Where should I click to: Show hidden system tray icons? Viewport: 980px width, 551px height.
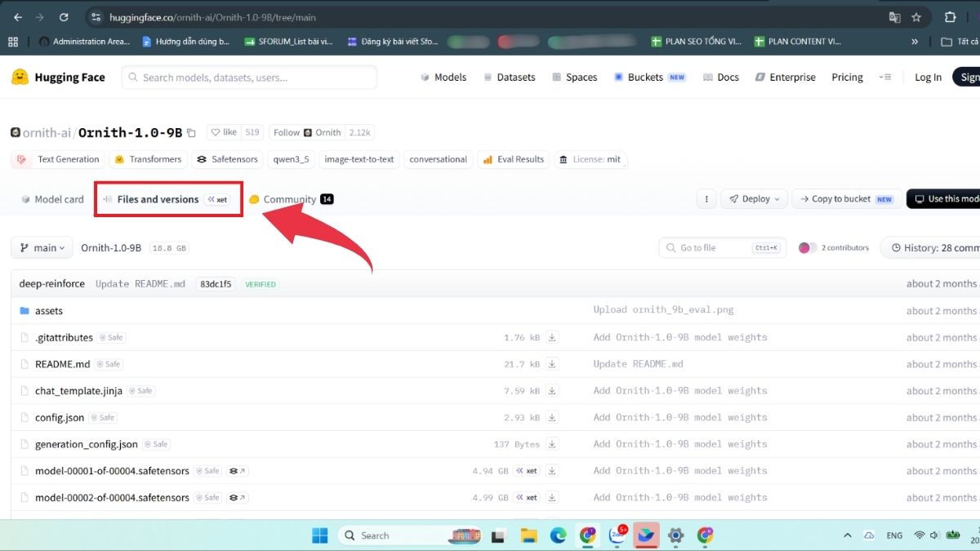846,535
